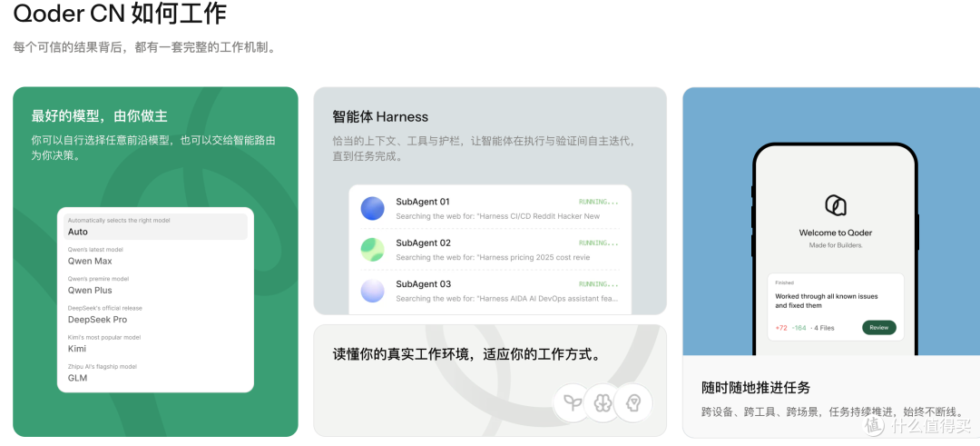The width and height of the screenshot is (980, 446).
Task: Click 'Welcome to Qoder' on phone
Action: click(835, 233)
